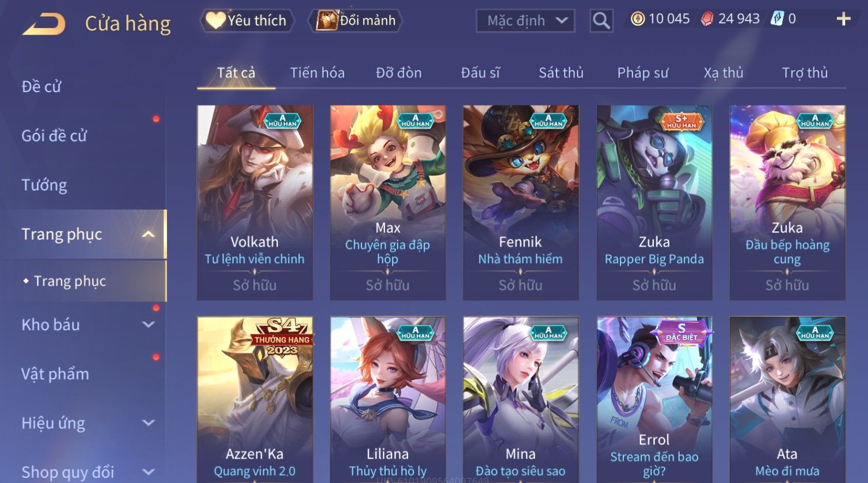Click the golden back arrow icon

click(44, 24)
